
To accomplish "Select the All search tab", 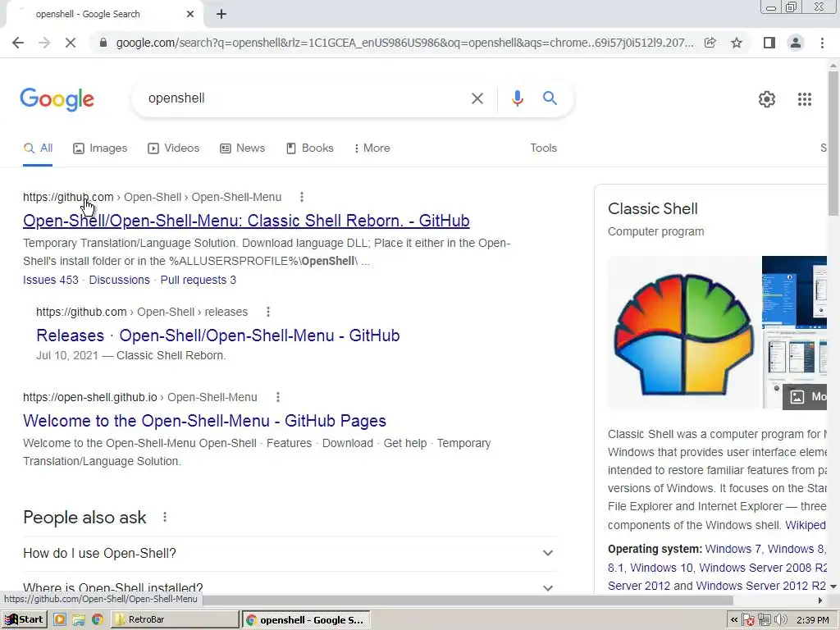I will click(38, 148).
